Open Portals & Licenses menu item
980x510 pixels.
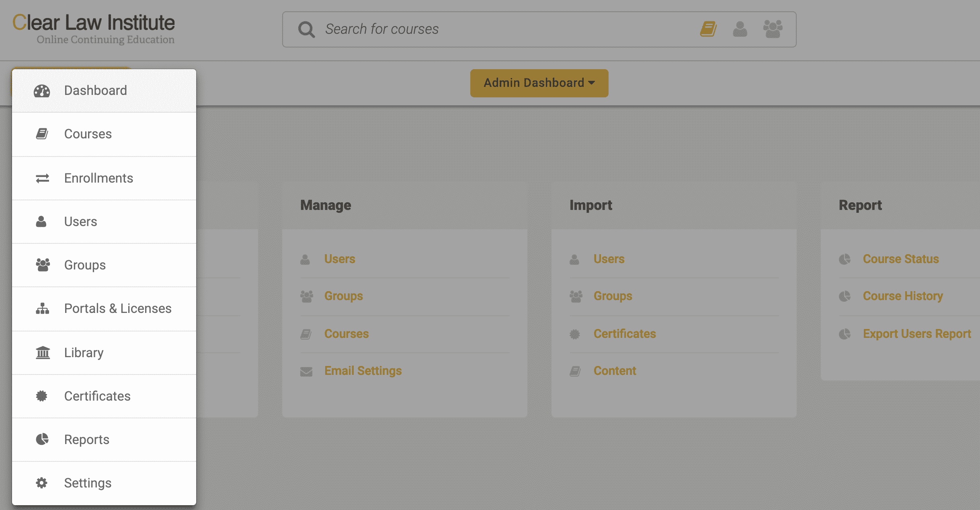click(104, 309)
